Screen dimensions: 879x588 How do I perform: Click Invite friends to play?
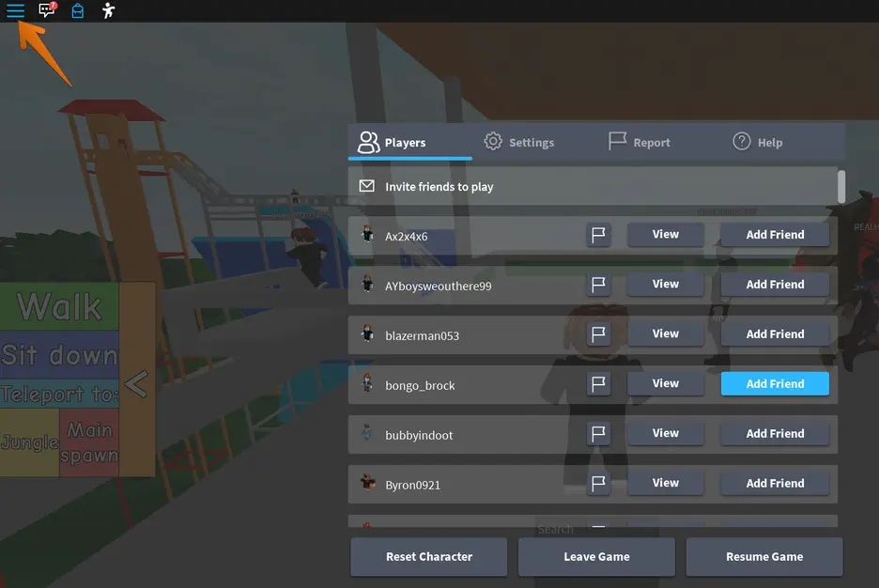pyautogui.click(x=593, y=186)
